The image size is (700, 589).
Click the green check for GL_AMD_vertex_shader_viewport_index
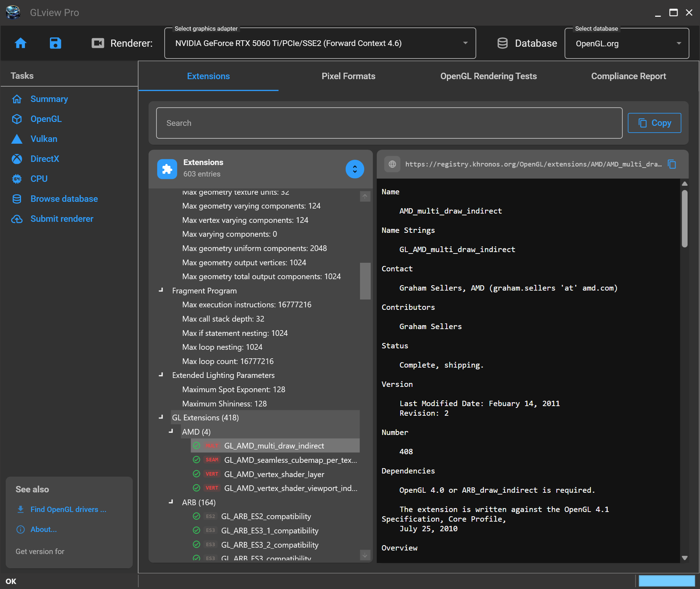196,488
